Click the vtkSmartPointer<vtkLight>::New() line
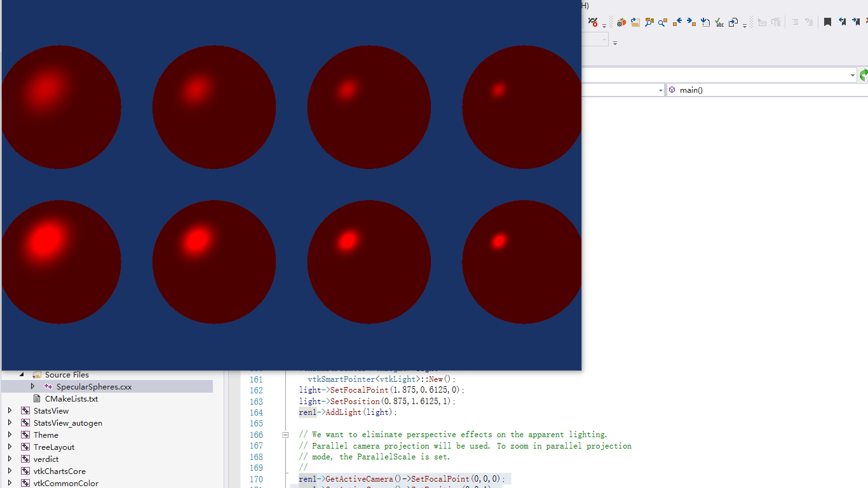The image size is (868, 488). pos(382,379)
